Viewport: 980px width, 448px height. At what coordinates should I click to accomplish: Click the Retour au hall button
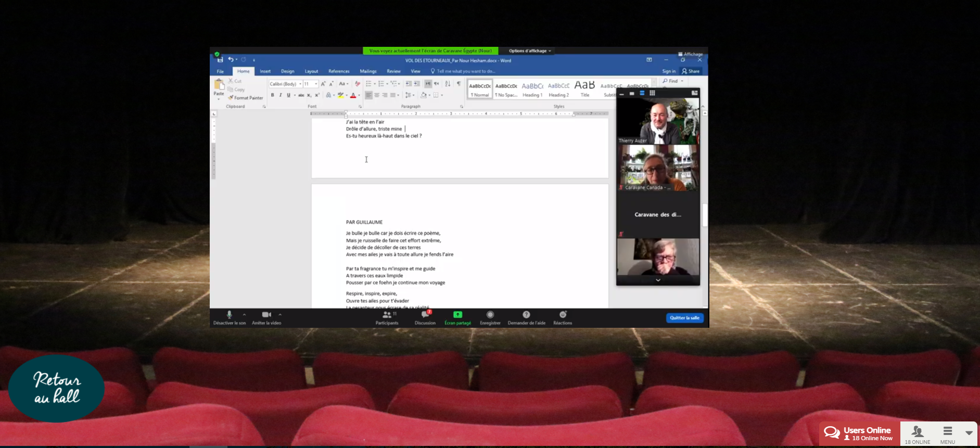pyautogui.click(x=56, y=388)
